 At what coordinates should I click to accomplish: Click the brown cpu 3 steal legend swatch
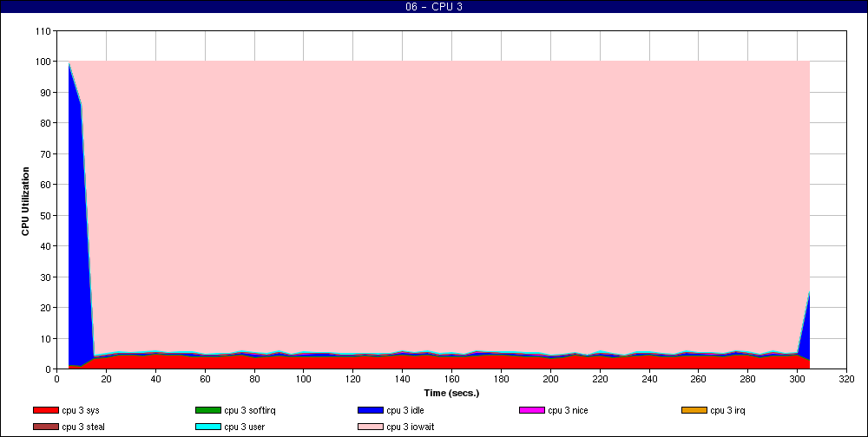[x=45, y=427]
